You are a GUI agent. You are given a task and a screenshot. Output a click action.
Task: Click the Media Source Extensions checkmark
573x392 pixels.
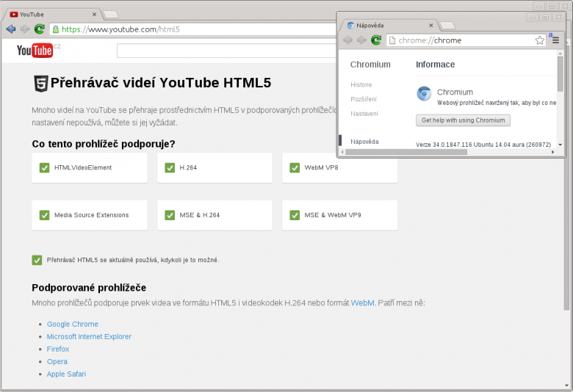(45, 215)
